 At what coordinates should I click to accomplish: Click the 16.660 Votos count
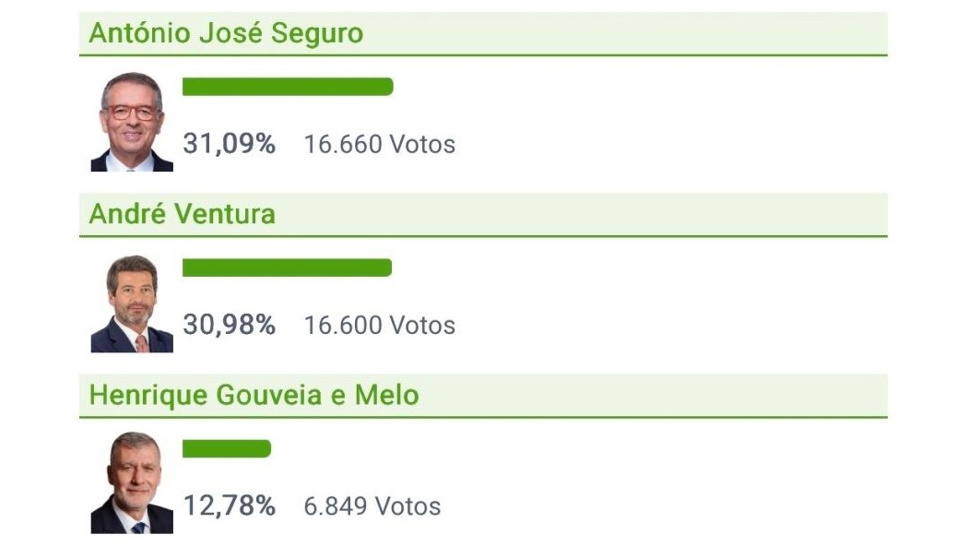point(379,145)
